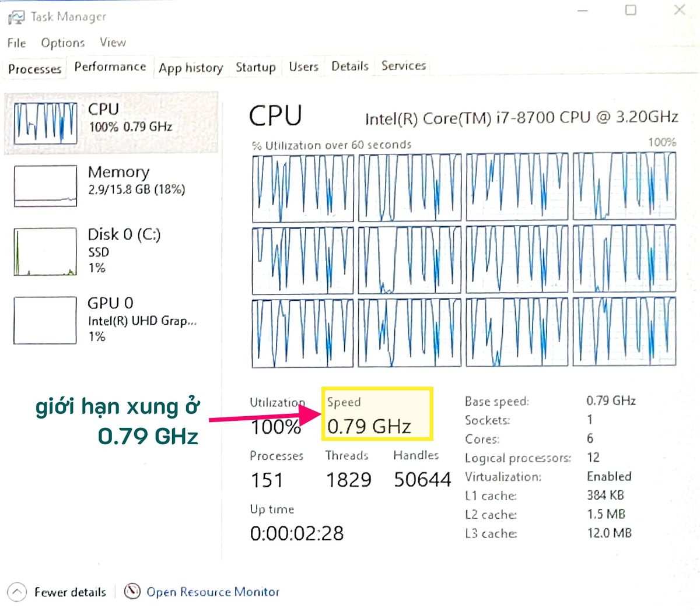This screenshot has width=700, height=615.
Task: Click the Resource Monitor gauge icon
Action: point(133,591)
